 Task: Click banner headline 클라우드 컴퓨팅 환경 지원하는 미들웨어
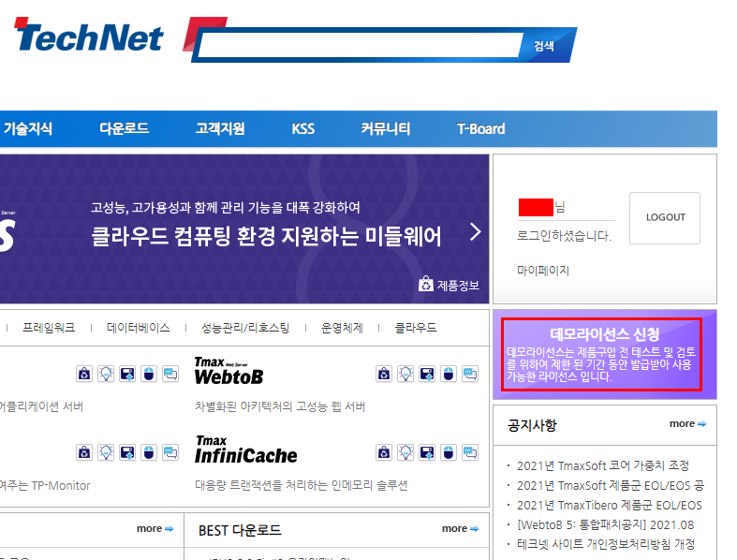pos(266,236)
